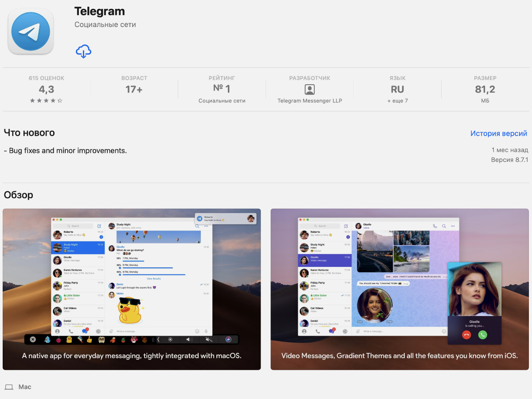Viewport: 532px width, 399px height.
Task: Open the № 1 Социальные сети ranking
Action: 222,89
